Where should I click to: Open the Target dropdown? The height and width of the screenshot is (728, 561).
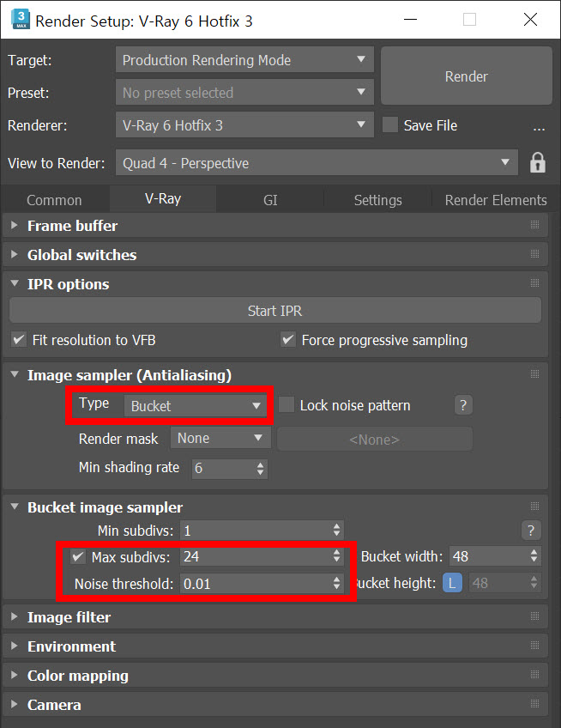[x=244, y=59]
